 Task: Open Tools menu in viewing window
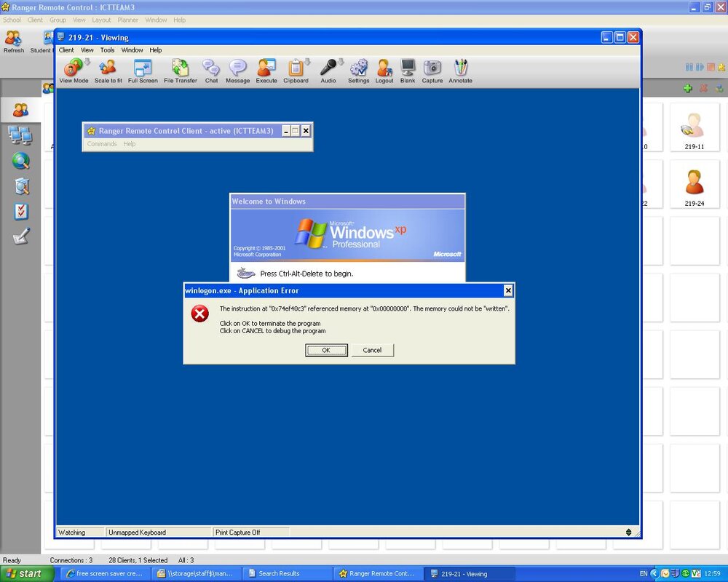click(x=107, y=50)
